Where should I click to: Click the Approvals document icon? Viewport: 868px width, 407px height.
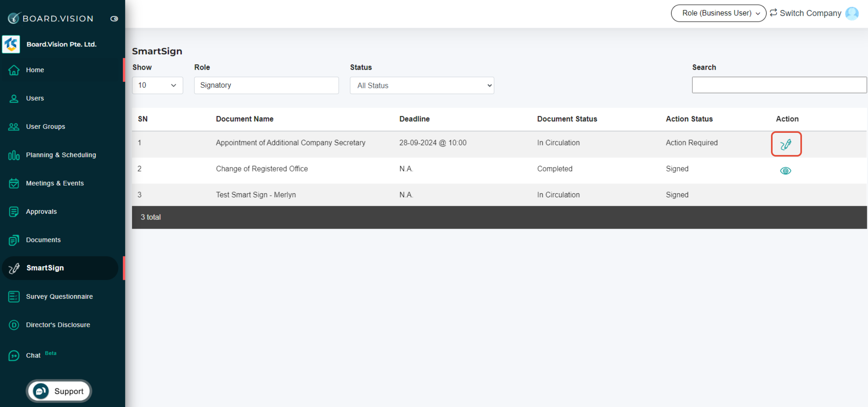[14, 212]
